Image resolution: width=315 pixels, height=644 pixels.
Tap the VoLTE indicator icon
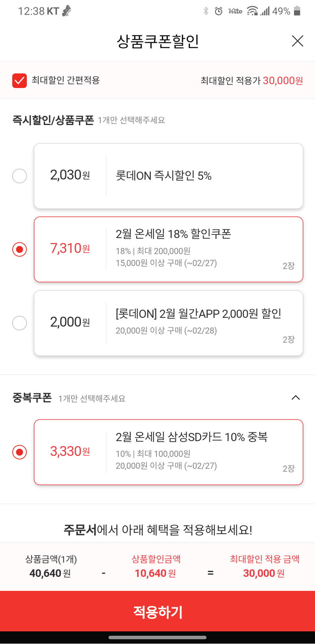[235, 11]
